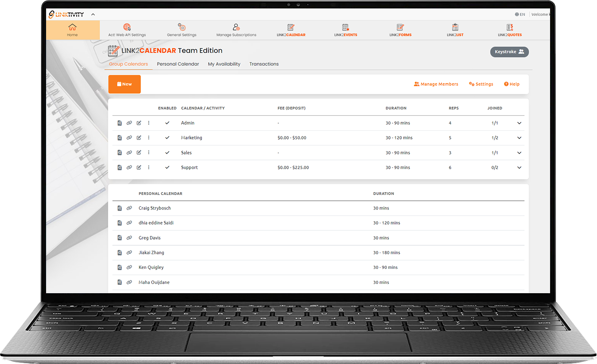
Task: Open General Settings gear icon
Action: [x=182, y=27]
